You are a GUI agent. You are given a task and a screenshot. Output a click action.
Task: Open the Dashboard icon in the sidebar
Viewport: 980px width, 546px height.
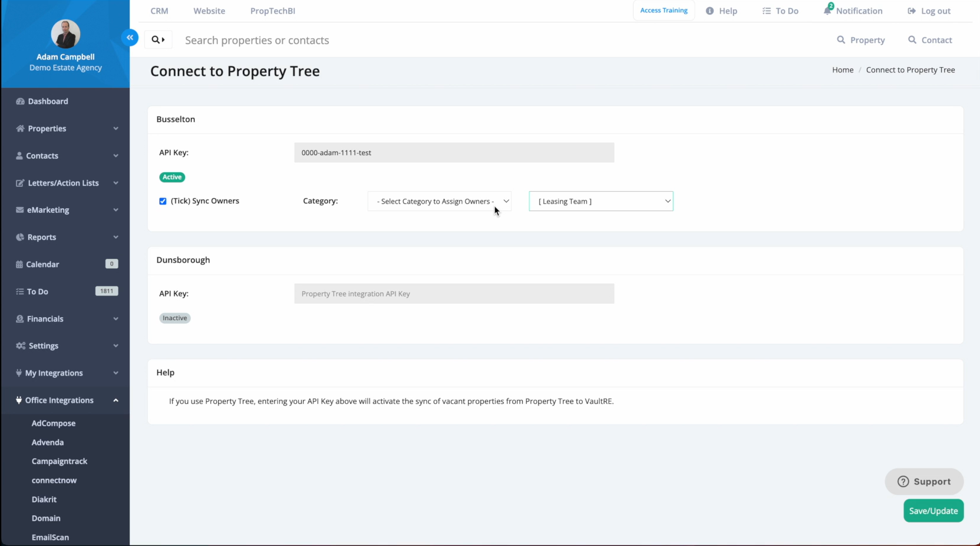click(x=20, y=101)
